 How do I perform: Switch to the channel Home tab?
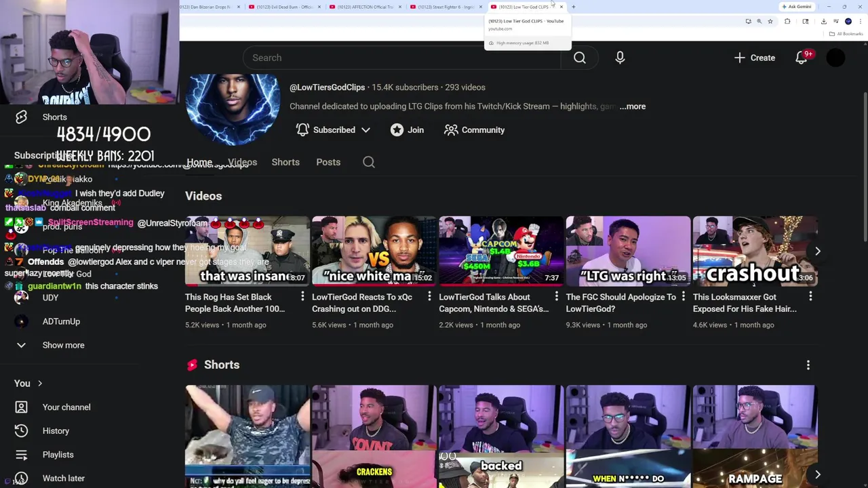pos(199,162)
